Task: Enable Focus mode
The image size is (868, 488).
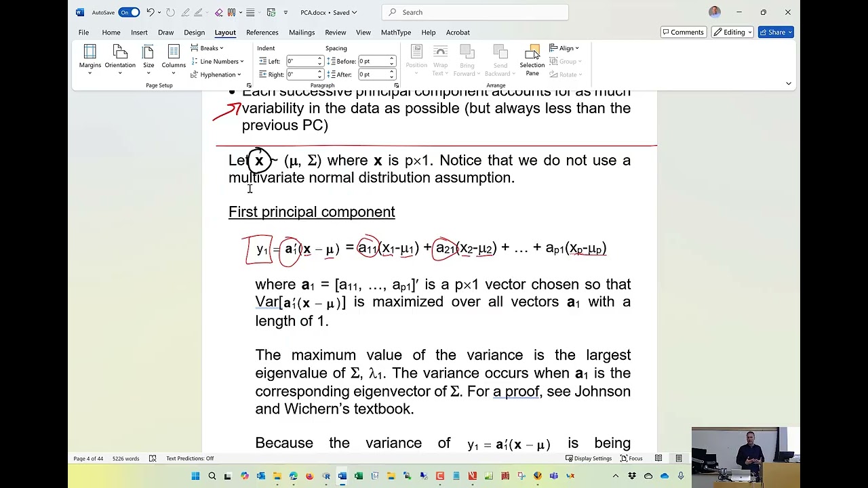Action: 631,458
